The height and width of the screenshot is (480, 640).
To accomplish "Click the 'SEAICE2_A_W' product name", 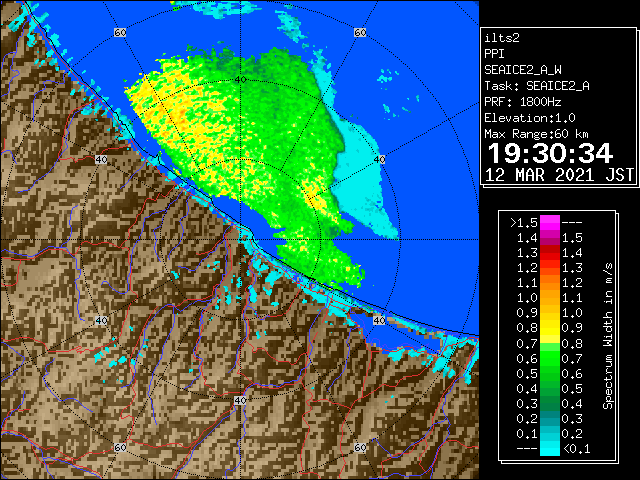I will tap(523, 70).
